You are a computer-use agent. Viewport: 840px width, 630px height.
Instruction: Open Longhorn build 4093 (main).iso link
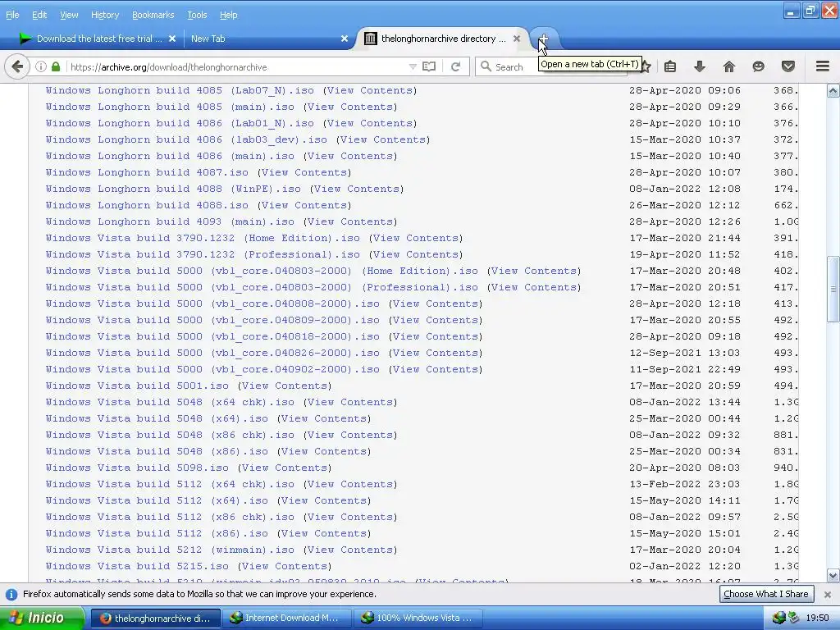point(171,221)
